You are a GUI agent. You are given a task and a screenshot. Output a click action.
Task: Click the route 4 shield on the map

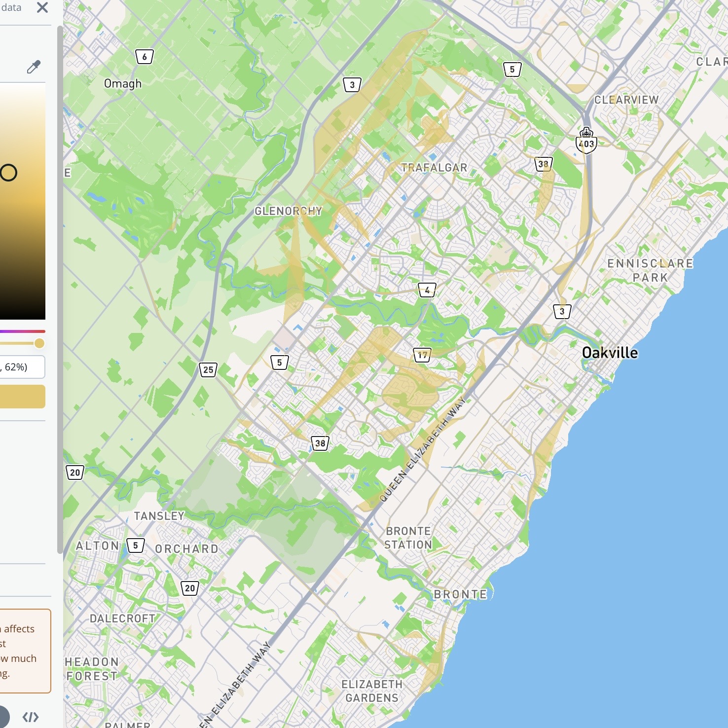427,291
